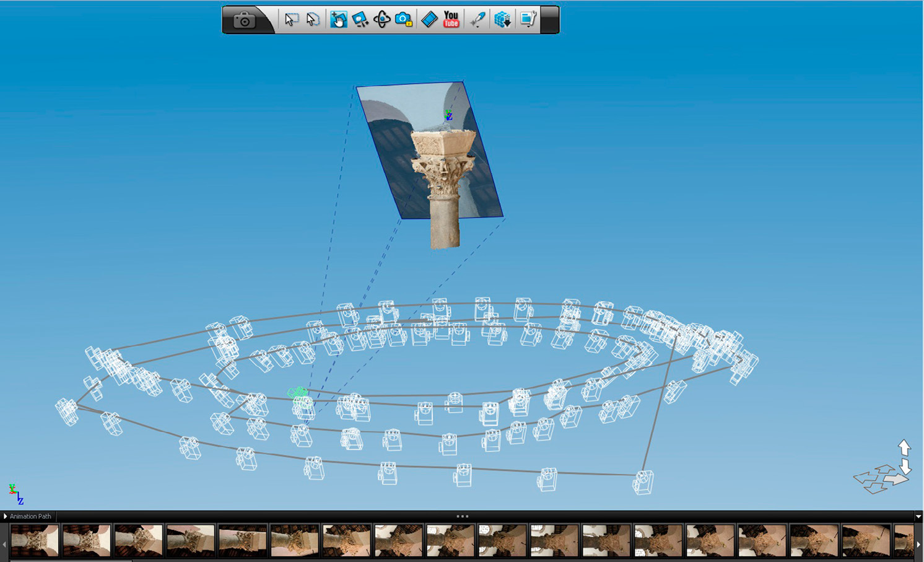
Task: Select the eighth filmstrip photo thumbnail
Action: (x=399, y=540)
